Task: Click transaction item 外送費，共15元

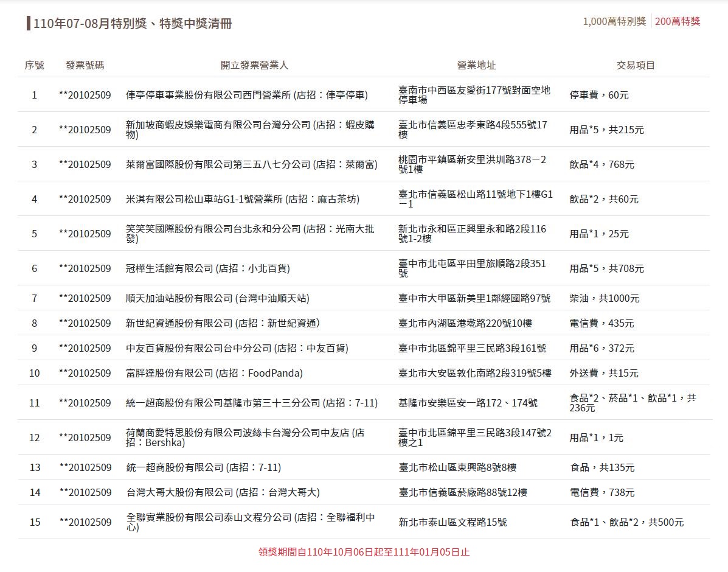Action: (604, 373)
